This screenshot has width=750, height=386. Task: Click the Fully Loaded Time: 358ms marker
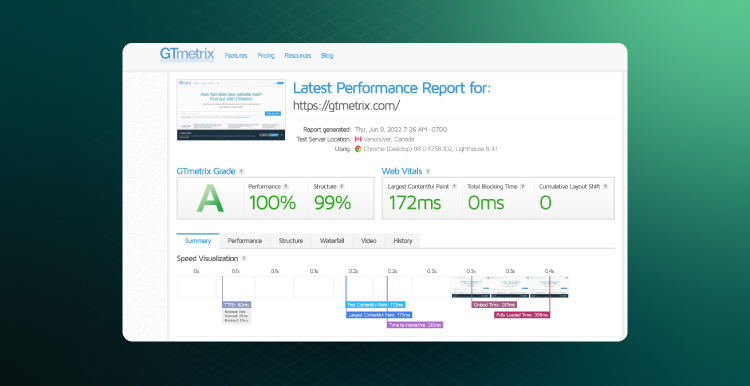point(522,315)
